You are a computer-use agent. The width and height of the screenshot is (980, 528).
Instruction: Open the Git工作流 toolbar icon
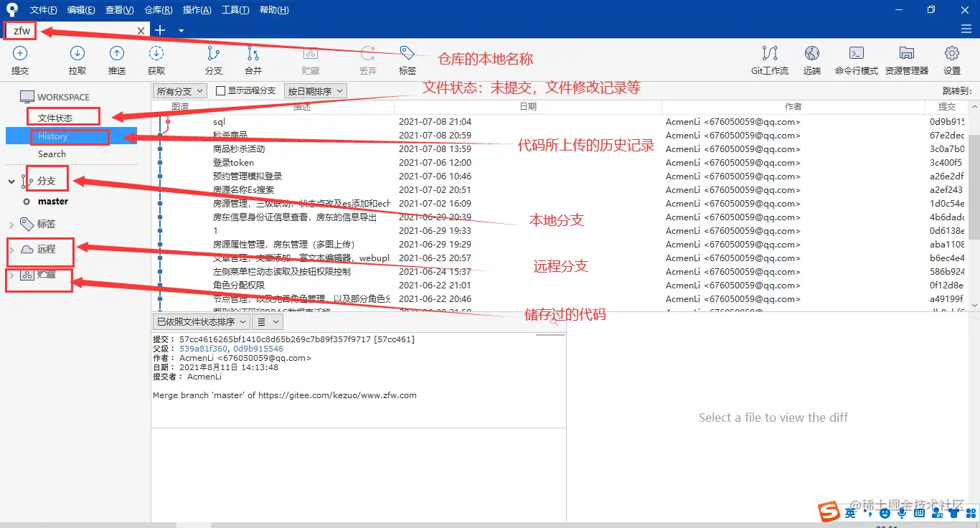(770, 53)
